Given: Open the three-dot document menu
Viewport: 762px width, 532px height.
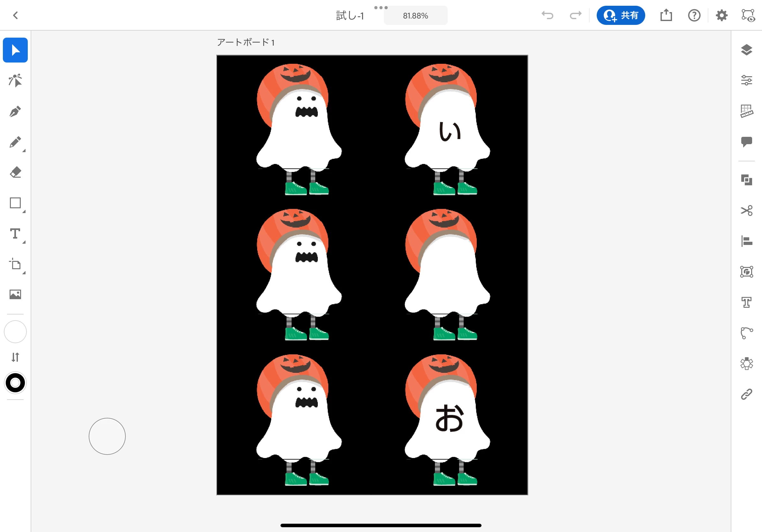Looking at the screenshot, I should (x=381, y=8).
